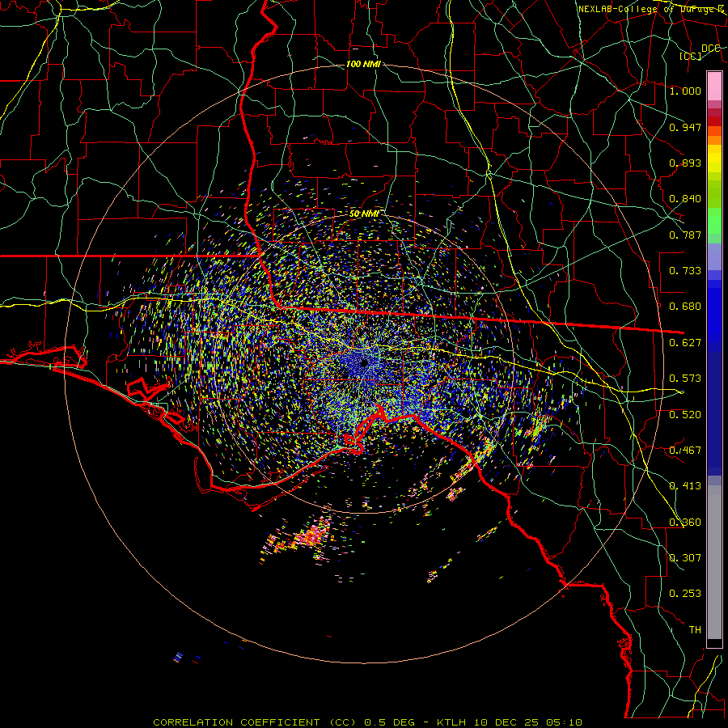Click the [CC] unit label above legend

coord(691,56)
